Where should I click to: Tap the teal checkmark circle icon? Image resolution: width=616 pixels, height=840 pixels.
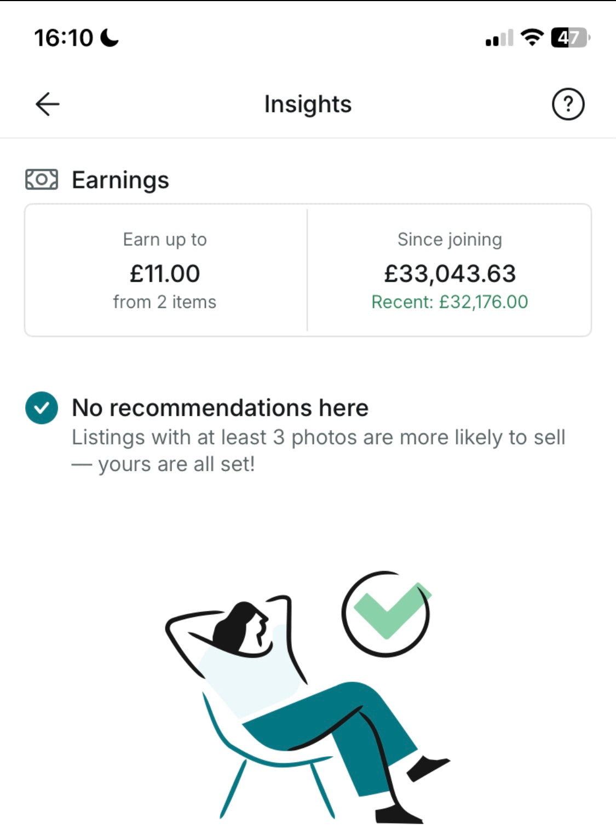42,408
